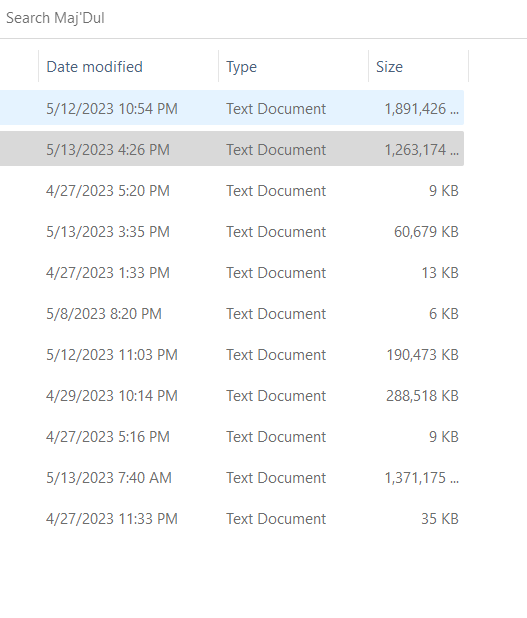
Task: Select the 190,473 KB text document
Action: click(232, 355)
